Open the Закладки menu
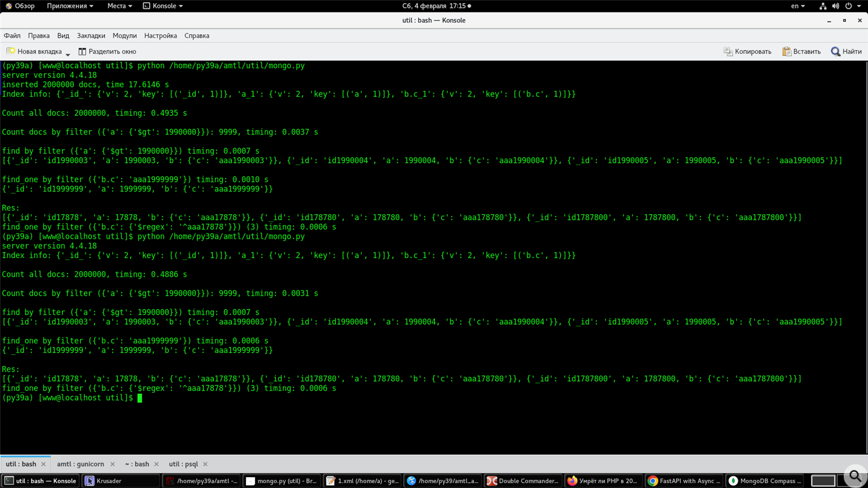 click(91, 36)
